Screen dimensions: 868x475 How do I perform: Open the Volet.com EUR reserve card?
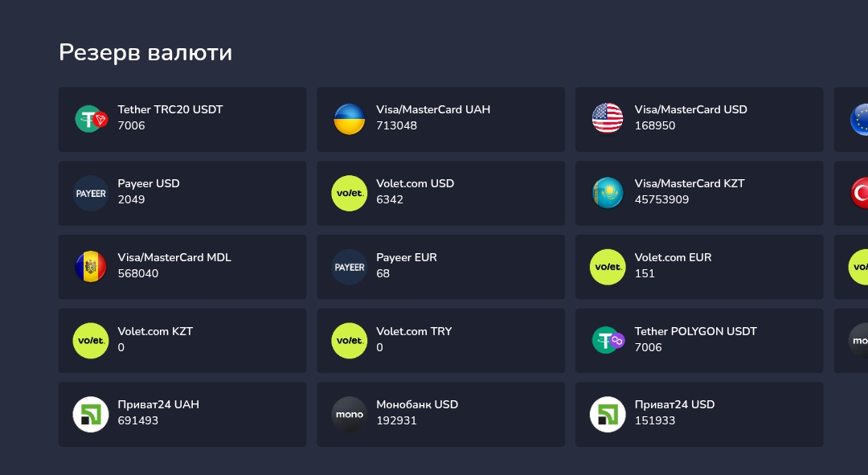[699, 267]
